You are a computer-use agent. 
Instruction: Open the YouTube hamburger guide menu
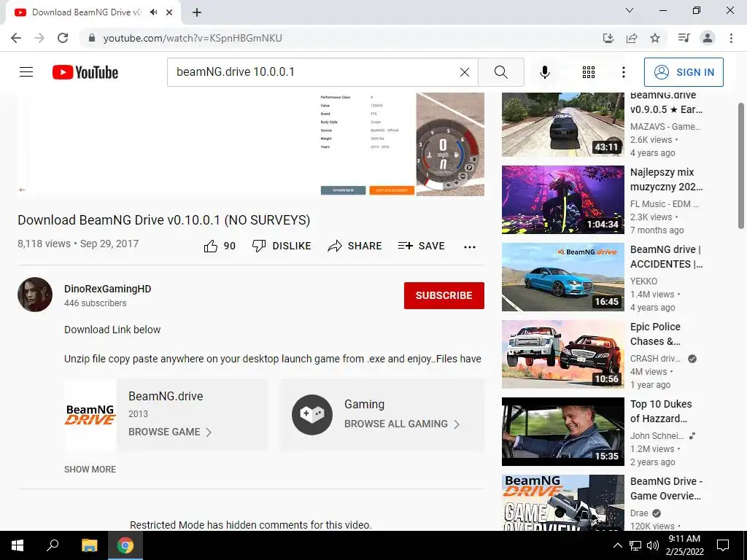click(x=26, y=72)
